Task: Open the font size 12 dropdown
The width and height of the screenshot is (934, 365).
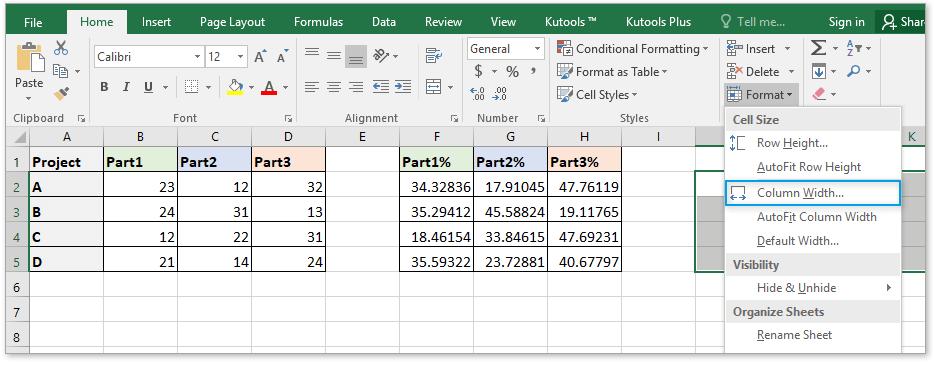Action: coord(241,57)
